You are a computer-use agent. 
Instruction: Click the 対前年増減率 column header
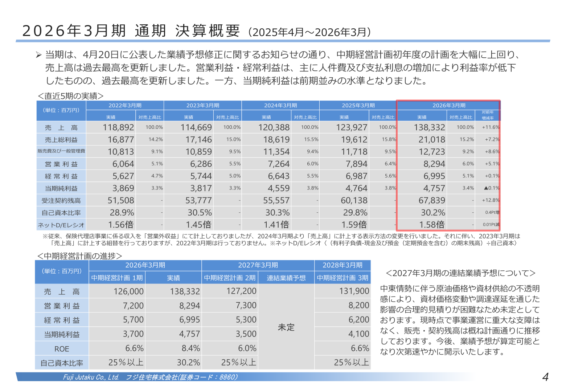click(x=488, y=115)
